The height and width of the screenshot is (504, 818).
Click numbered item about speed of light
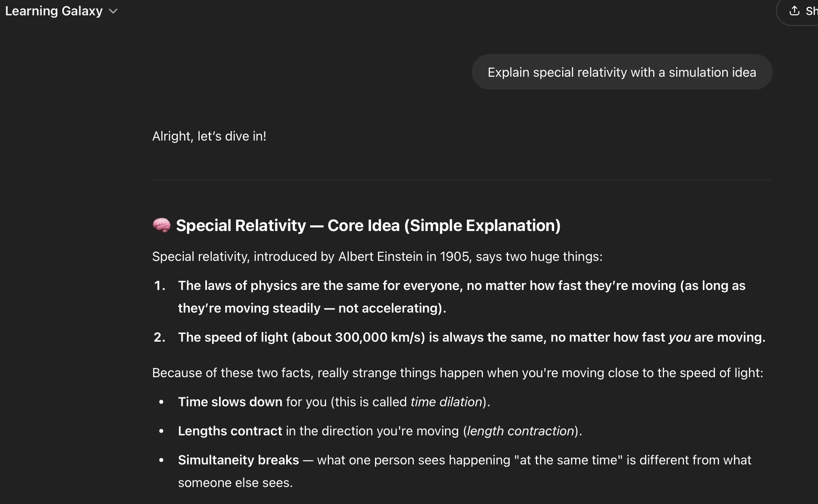click(472, 337)
